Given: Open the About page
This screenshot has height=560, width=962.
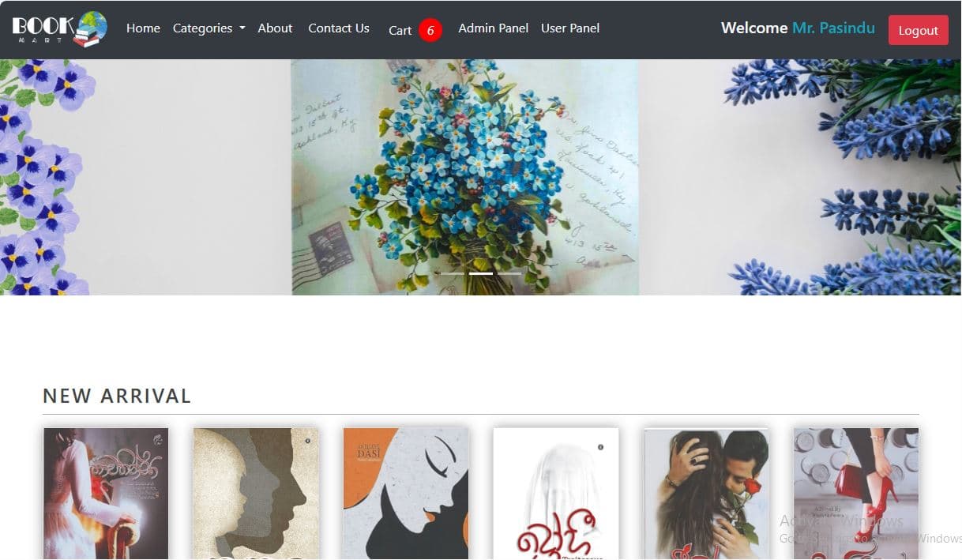Looking at the screenshot, I should (275, 28).
